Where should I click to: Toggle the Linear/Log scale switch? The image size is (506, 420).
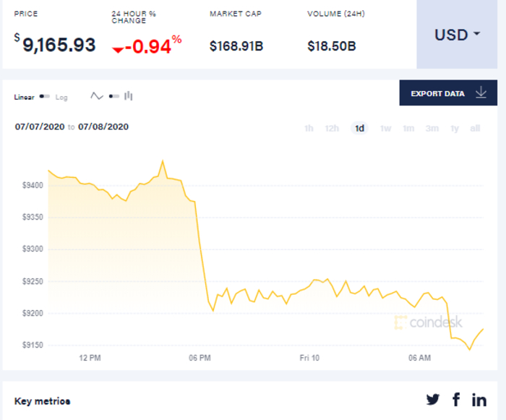[45, 97]
